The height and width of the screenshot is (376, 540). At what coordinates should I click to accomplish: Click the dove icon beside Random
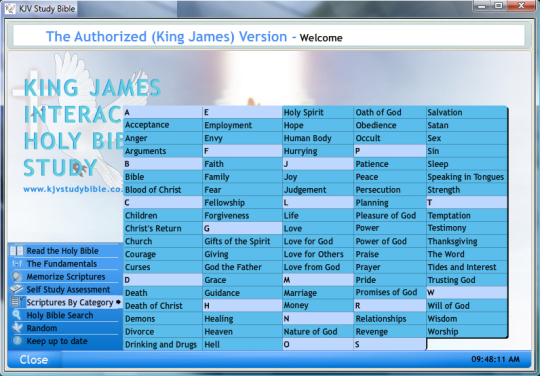pyautogui.click(x=17, y=328)
